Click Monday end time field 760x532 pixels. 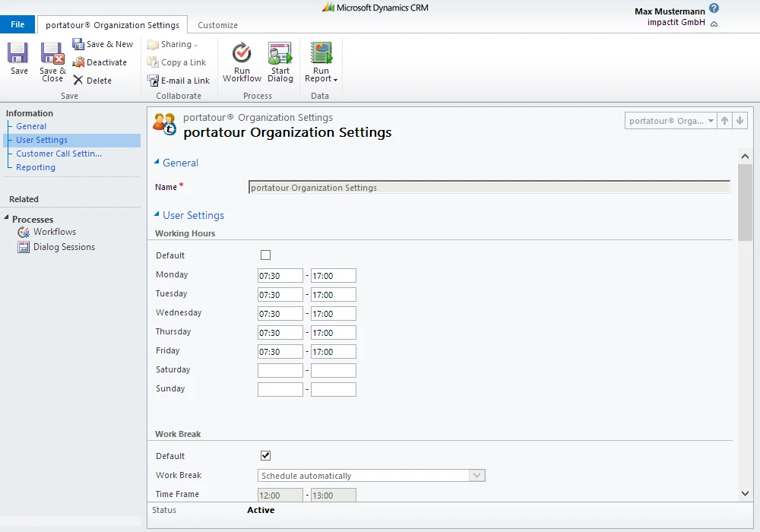point(334,276)
